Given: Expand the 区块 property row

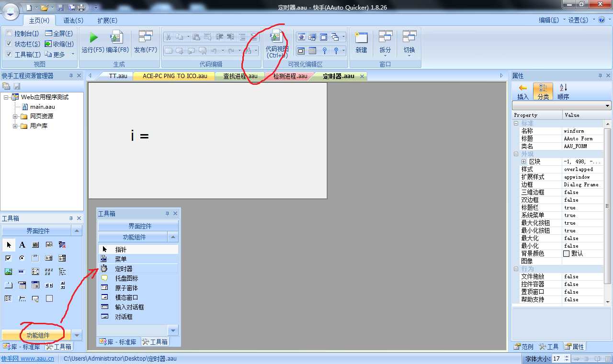Looking at the screenshot, I should [x=523, y=161].
